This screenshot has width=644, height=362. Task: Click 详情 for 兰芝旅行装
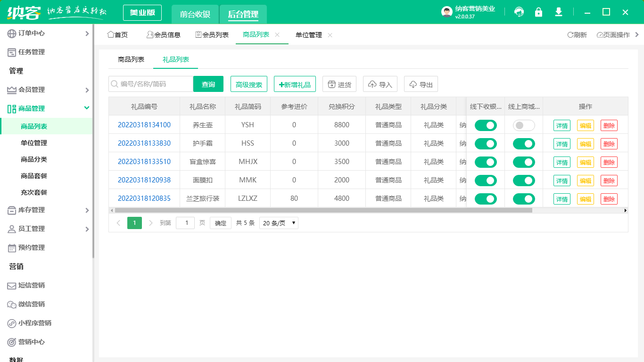[x=561, y=199]
